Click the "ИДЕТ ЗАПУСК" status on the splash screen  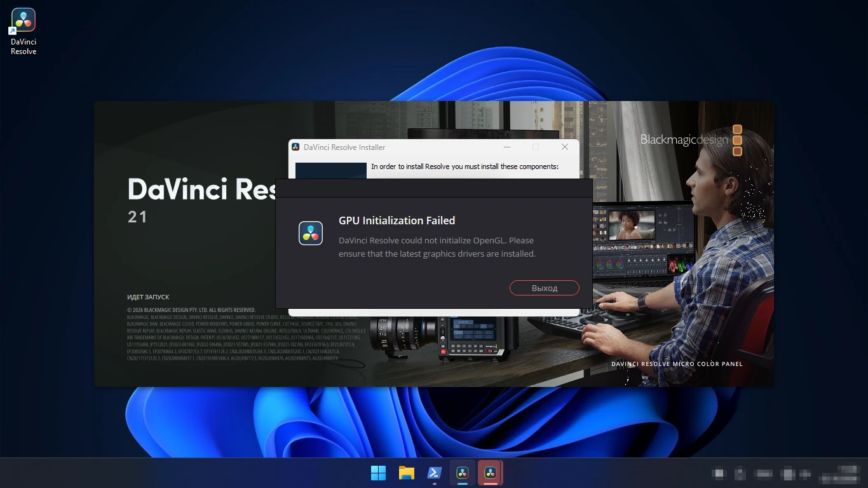148,297
